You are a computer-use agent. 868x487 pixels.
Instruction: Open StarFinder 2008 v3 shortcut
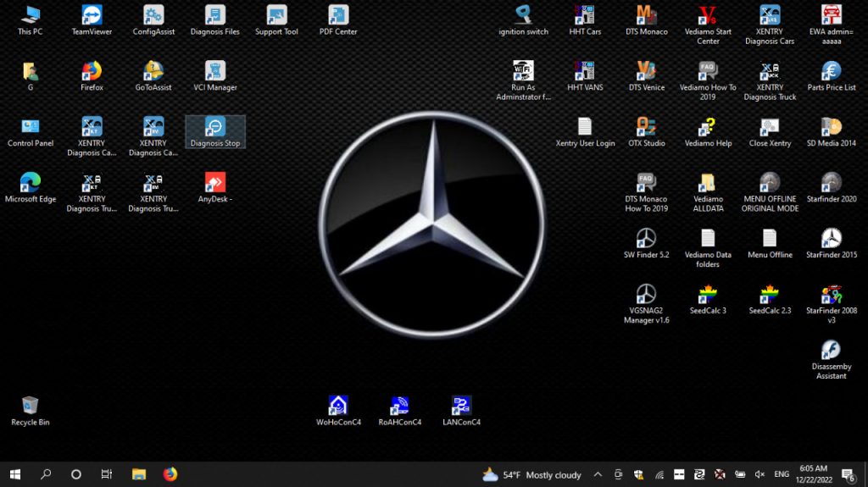tap(831, 304)
